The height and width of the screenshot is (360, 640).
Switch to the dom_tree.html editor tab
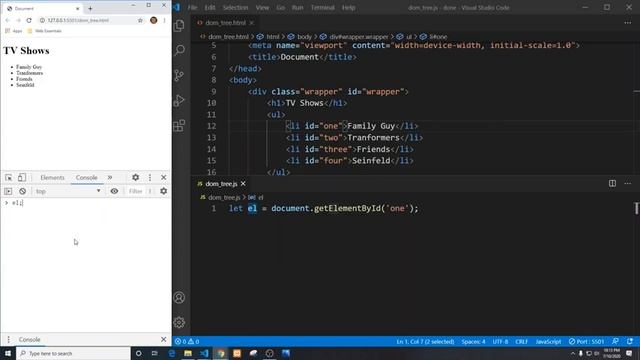(225, 23)
